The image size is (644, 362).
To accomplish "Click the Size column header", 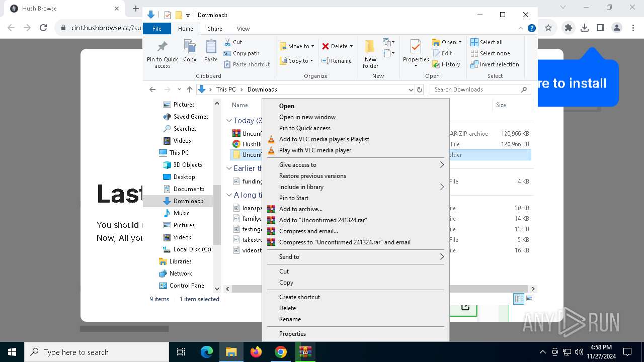I will point(512,105).
